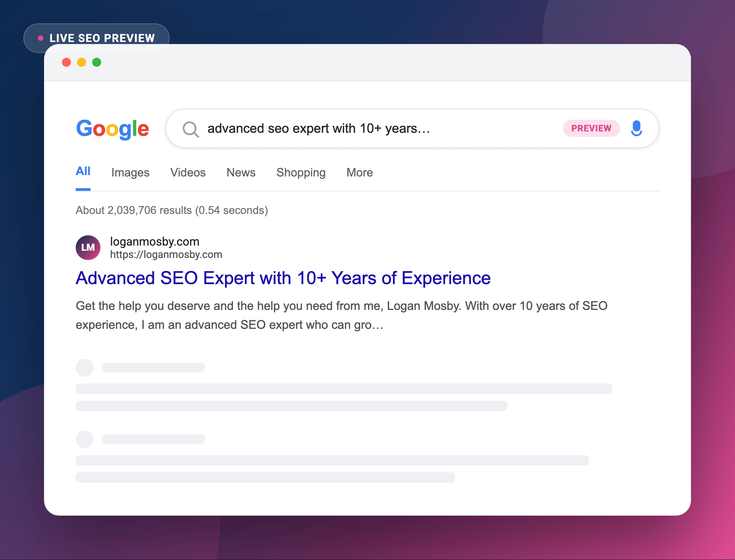The image size is (735, 560).
Task: Switch to the Images tab
Action: click(x=130, y=172)
